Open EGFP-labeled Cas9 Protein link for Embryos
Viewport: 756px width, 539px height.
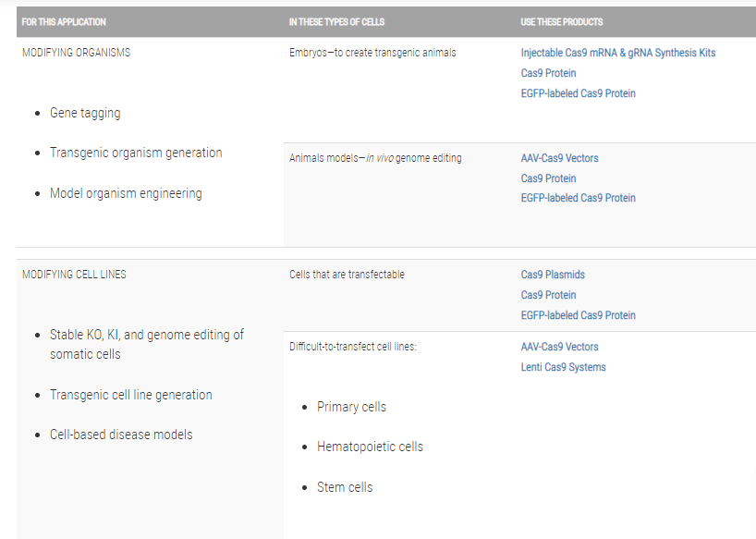pos(578,93)
